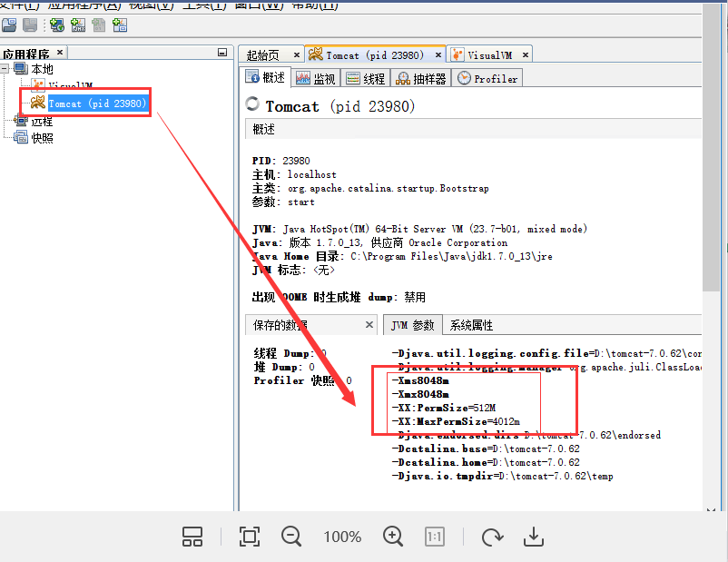This screenshot has width=728, height=562.
Task: Click the 100% zoom level label
Action: (342, 537)
